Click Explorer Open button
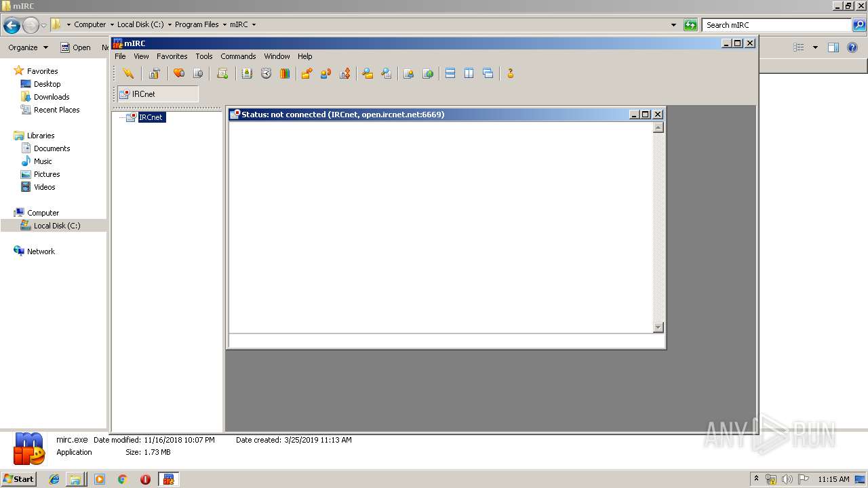The width and height of the screenshot is (868, 488). pos(75,47)
